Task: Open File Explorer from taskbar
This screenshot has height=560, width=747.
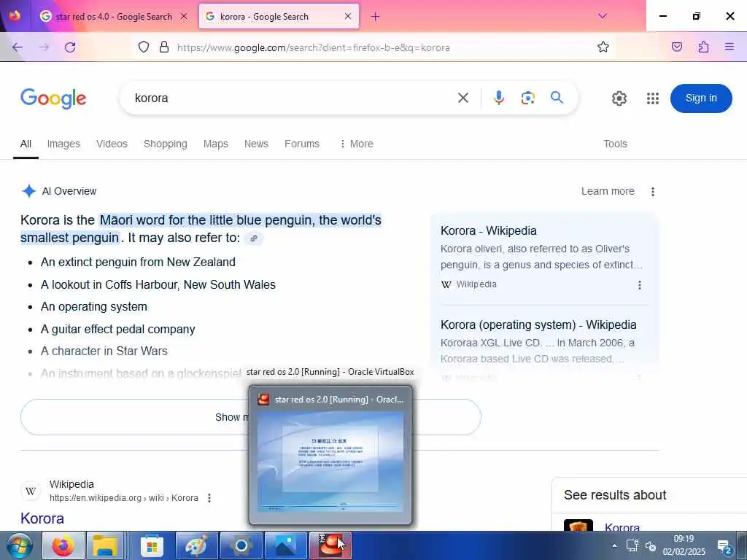Action: (x=105, y=545)
